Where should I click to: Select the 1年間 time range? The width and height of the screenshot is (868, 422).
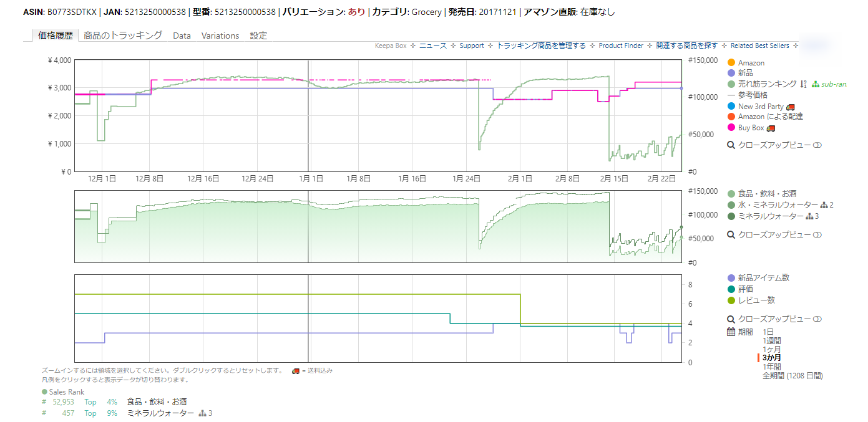(772, 367)
